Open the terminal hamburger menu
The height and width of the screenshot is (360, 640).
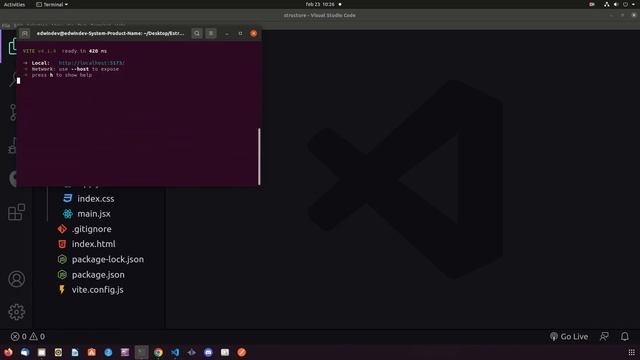pos(211,33)
